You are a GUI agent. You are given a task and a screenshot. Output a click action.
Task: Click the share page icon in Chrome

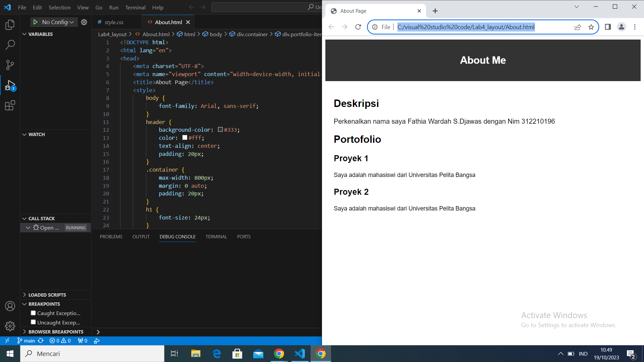[578, 27]
